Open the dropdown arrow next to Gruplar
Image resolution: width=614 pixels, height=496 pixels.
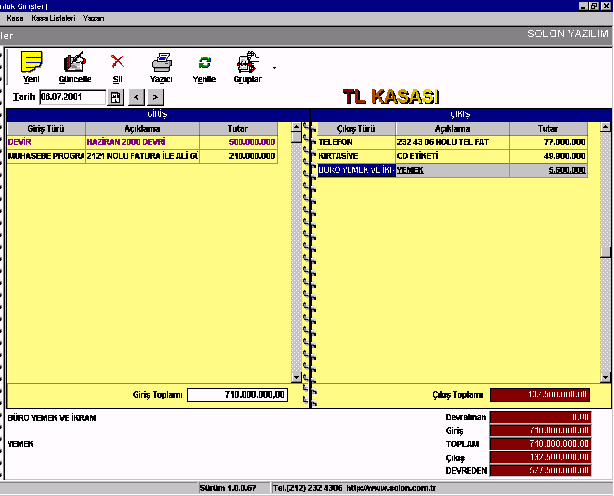pos(274,68)
